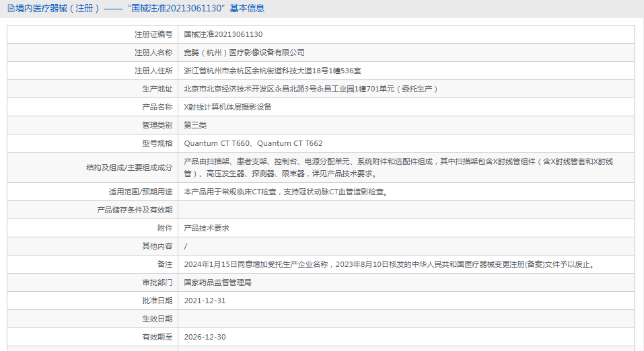
Task: Select the address starting with 浙江省杭州市余杭区
Action: click(x=273, y=71)
